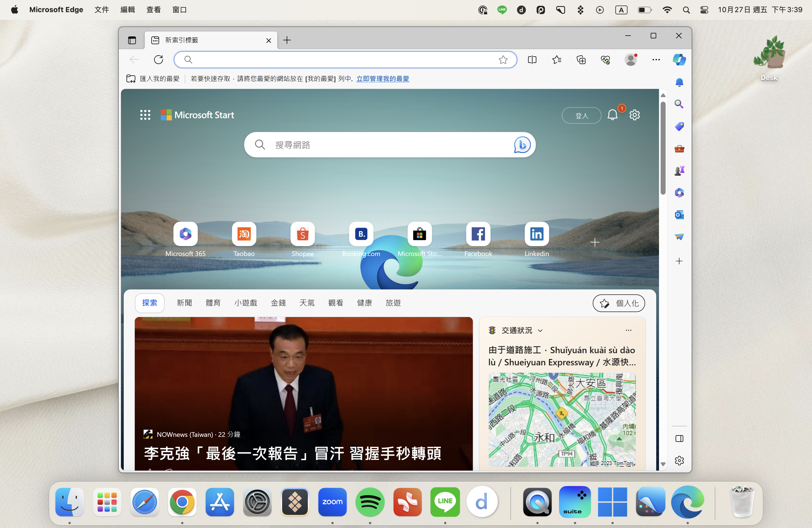Image resolution: width=812 pixels, height=528 pixels.
Task: Open Browser essentials heart icon
Action: pos(606,60)
